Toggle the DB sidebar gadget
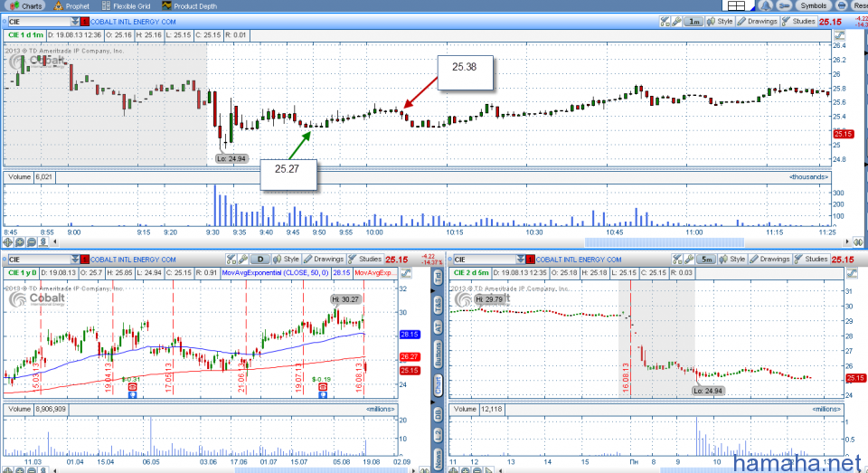The height and width of the screenshot is (473, 868). point(438,413)
